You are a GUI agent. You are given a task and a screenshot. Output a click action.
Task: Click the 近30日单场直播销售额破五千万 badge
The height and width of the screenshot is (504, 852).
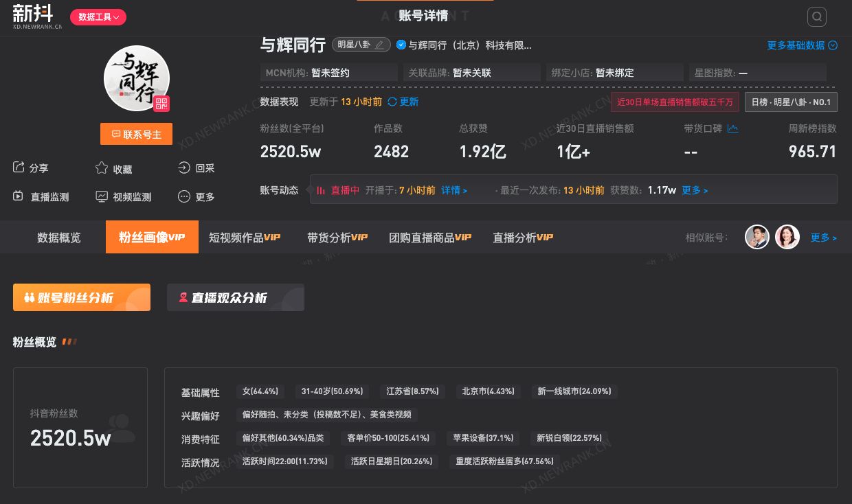coord(675,102)
